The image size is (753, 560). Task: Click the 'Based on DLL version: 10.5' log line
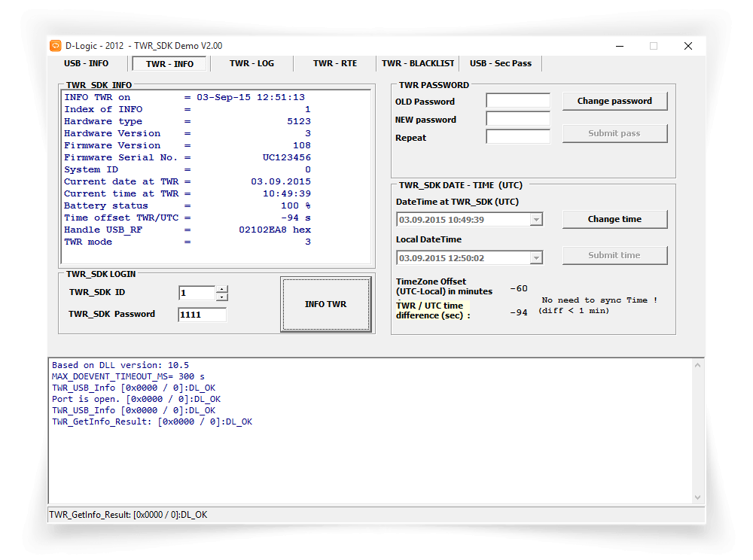coord(120,365)
